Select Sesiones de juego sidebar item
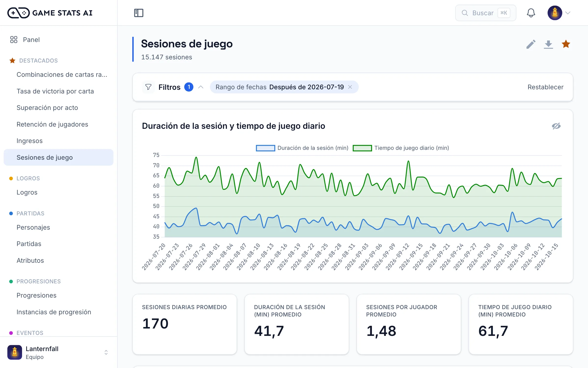The width and height of the screenshot is (588, 368). (59, 158)
